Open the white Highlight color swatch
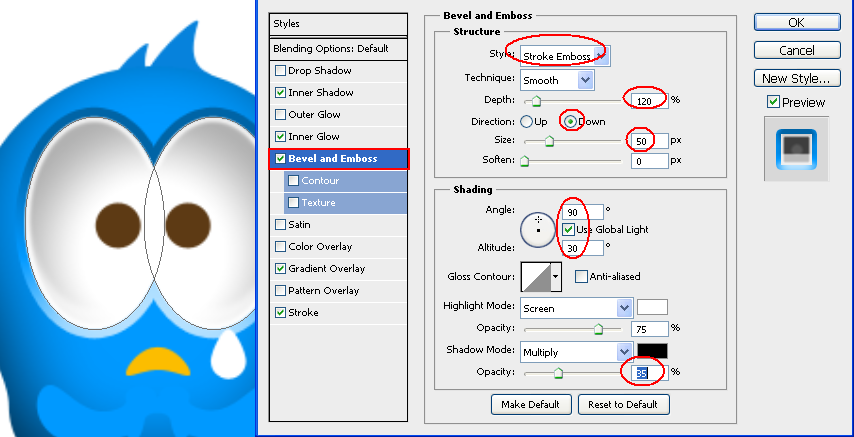 (x=652, y=307)
